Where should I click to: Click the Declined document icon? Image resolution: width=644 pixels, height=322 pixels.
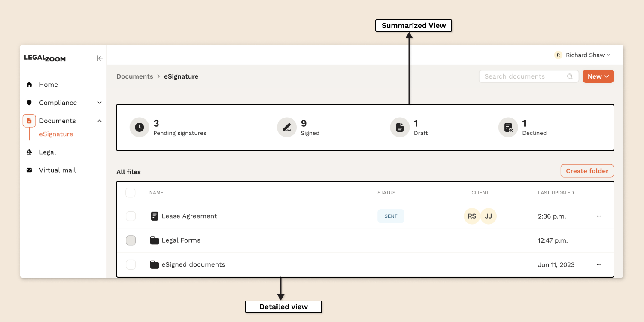pos(508,128)
